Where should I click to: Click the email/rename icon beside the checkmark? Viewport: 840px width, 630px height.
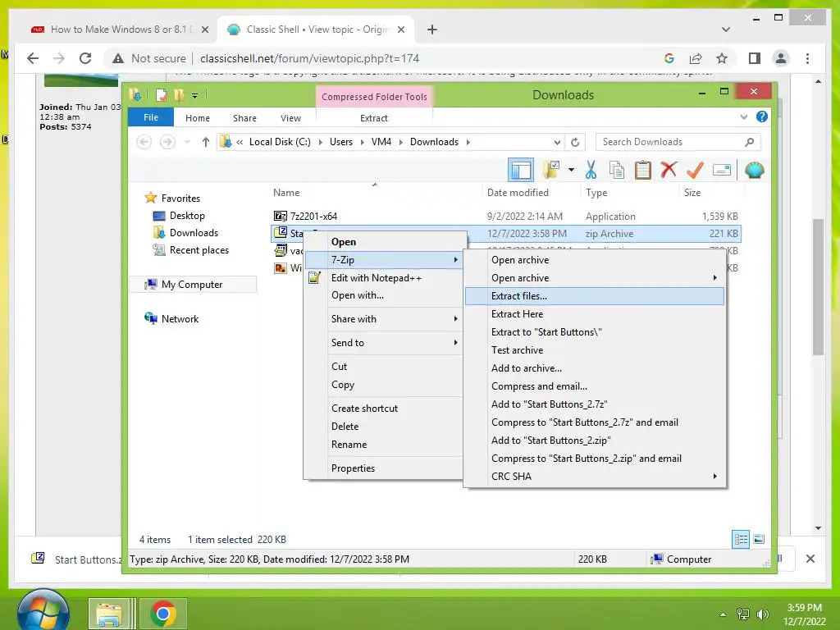point(722,171)
